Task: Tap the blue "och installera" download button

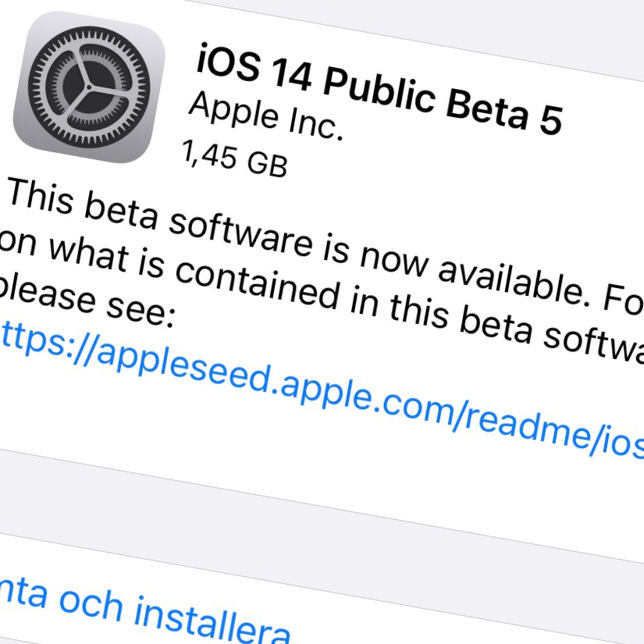Action: point(144,610)
